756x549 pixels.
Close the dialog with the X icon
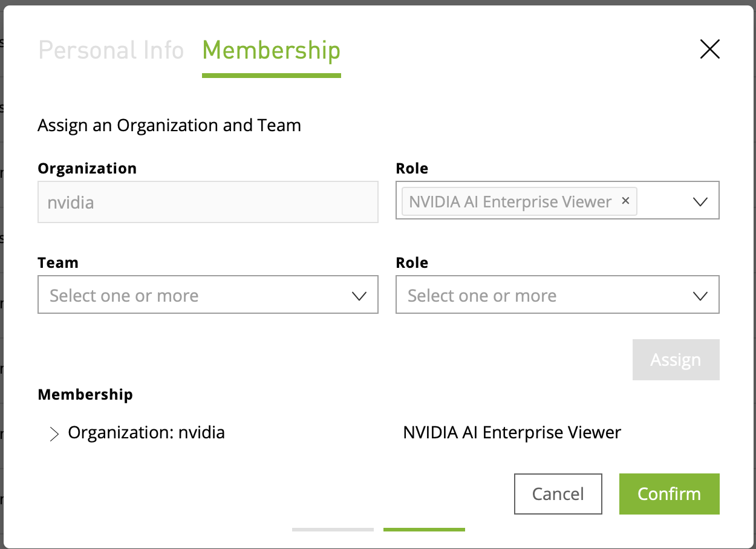click(709, 49)
